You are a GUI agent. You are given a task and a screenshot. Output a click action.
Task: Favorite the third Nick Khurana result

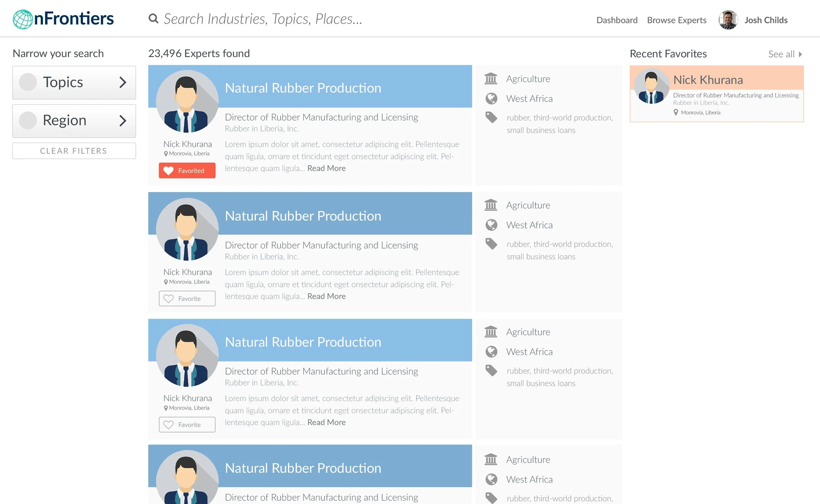tap(187, 425)
